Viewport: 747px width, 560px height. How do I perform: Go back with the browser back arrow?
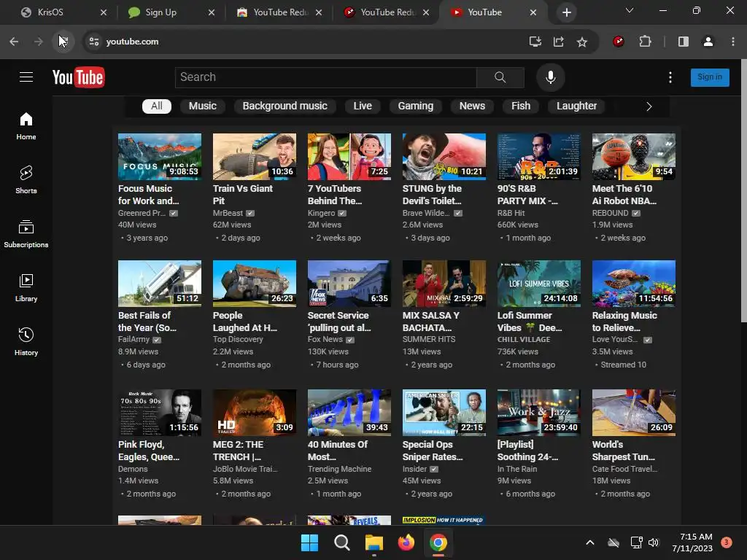(x=14, y=42)
